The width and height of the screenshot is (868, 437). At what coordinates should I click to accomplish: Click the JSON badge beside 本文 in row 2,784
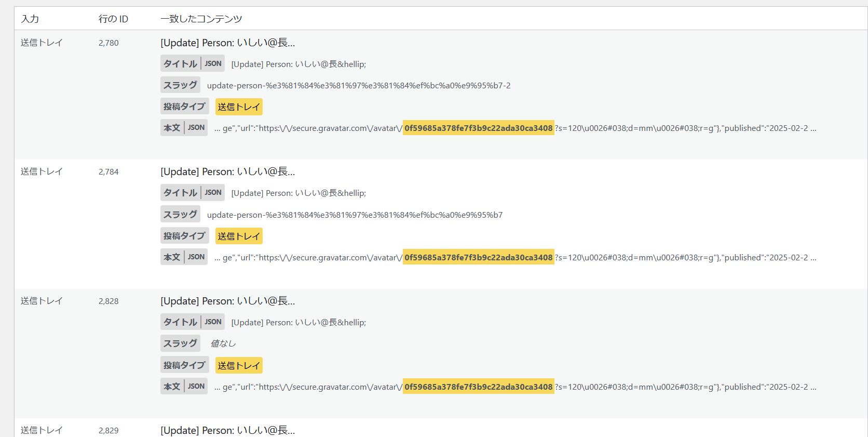point(196,257)
